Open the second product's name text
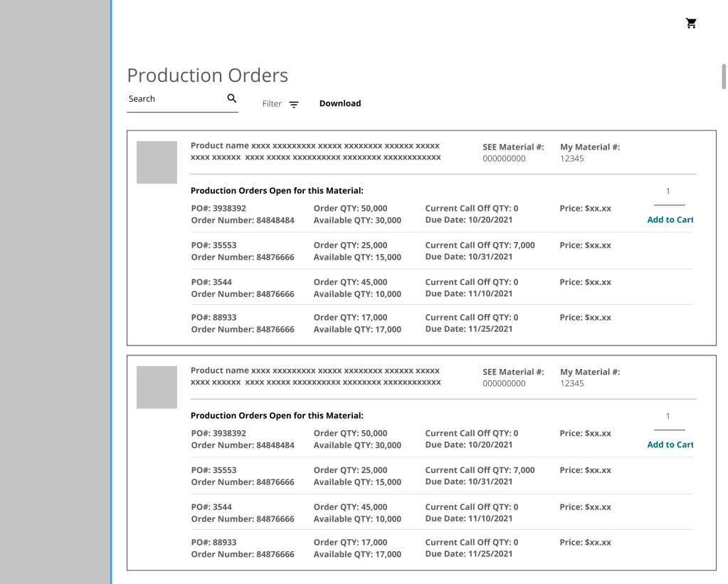 pyautogui.click(x=315, y=376)
